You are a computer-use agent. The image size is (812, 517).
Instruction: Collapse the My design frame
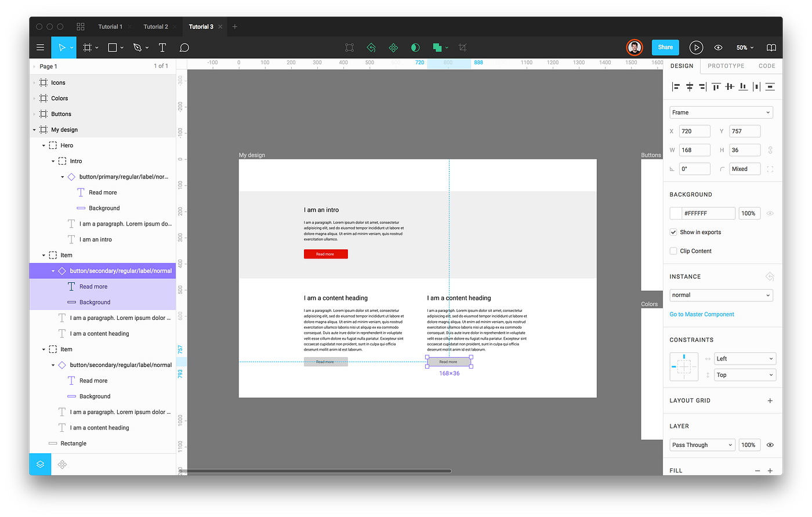(x=34, y=130)
